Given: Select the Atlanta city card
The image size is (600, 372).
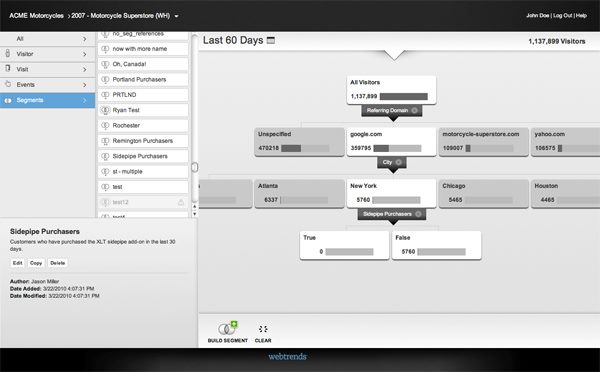Looking at the screenshot, I should coord(299,194).
